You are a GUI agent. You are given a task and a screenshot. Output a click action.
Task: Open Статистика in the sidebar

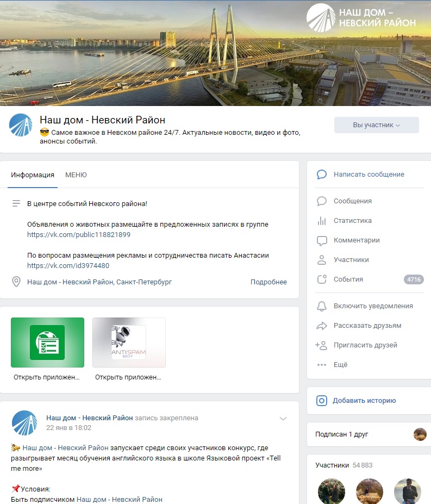[352, 221]
